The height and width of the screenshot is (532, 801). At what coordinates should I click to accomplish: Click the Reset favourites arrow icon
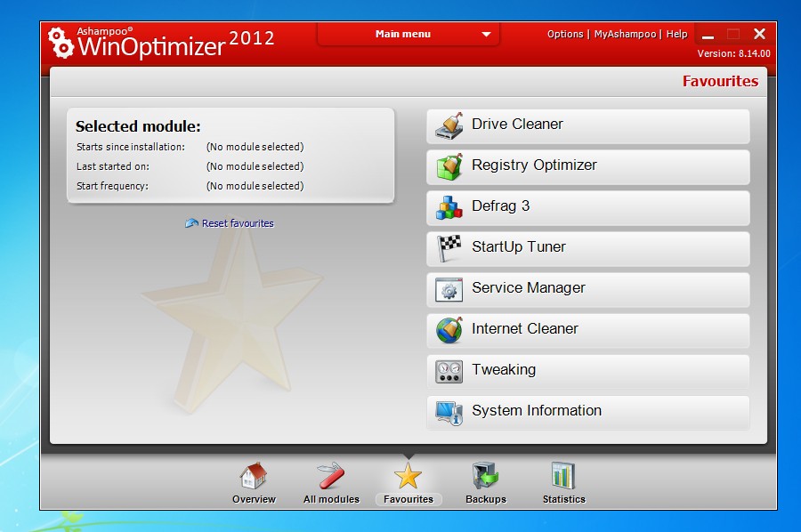(191, 223)
